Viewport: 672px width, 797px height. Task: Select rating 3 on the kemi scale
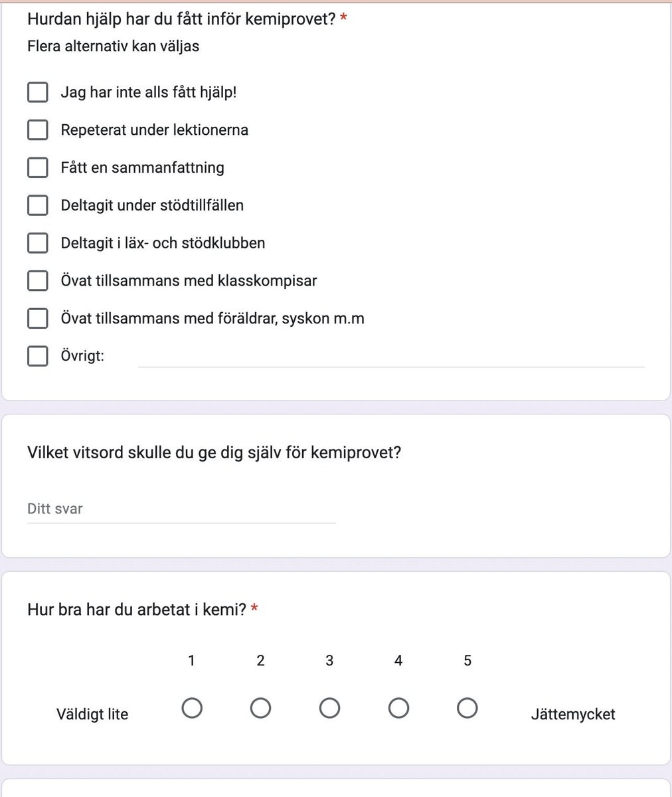329,709
